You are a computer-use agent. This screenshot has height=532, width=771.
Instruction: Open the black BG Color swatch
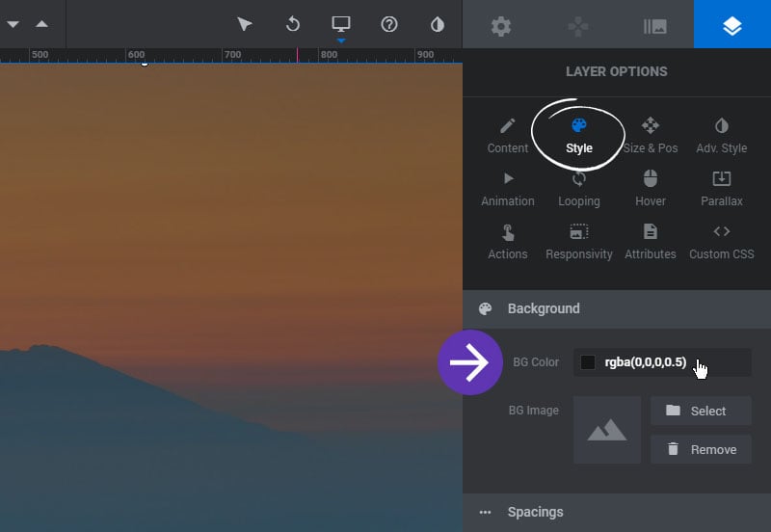[588, 362]
